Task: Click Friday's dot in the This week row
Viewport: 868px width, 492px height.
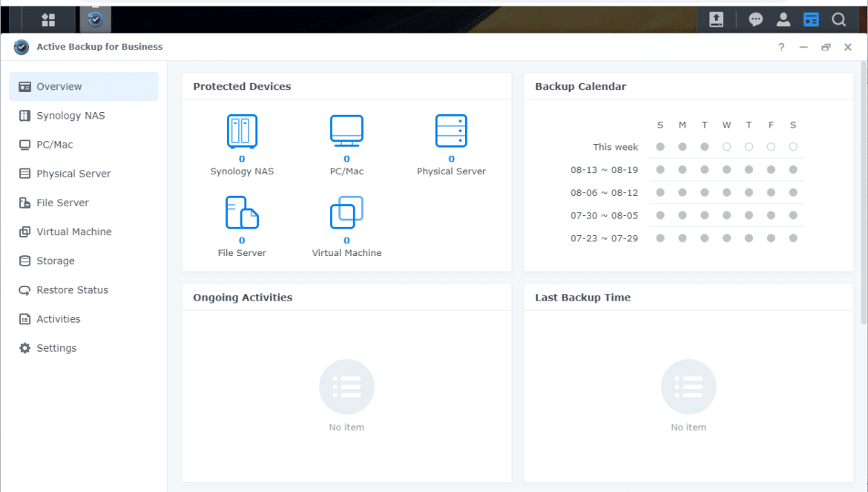Action: point(771,147)
